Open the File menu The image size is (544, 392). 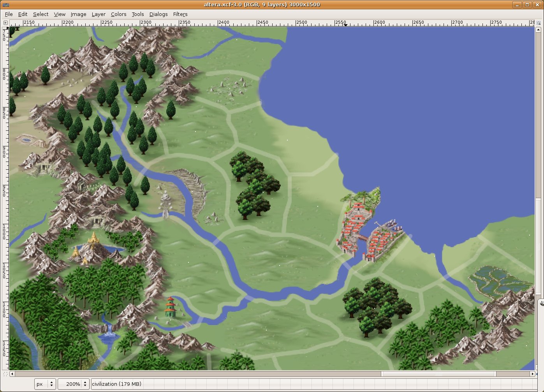point(9,14)
